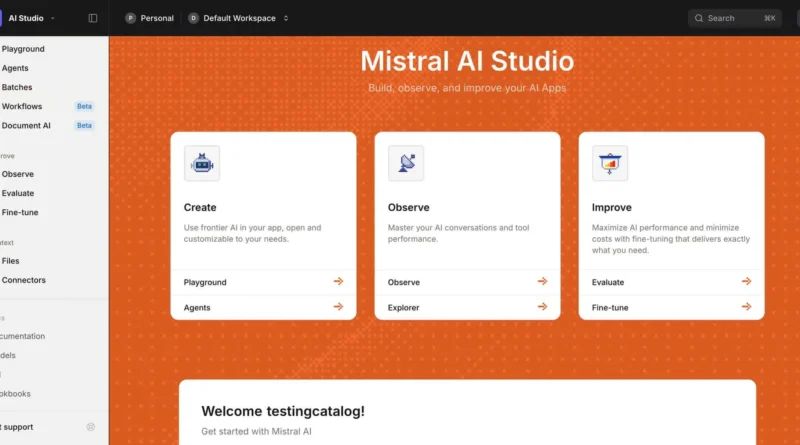Viewport: 800px width, 445px height.
Task: Click the Welcome testingcatalog! heading
Action: (x=283, y=411)
